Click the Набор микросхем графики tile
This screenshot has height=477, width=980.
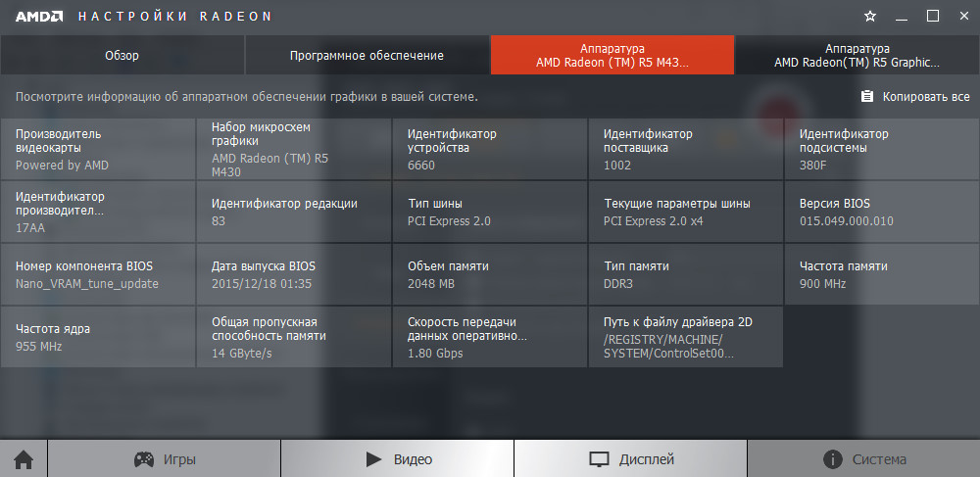(x=294, y=149)
